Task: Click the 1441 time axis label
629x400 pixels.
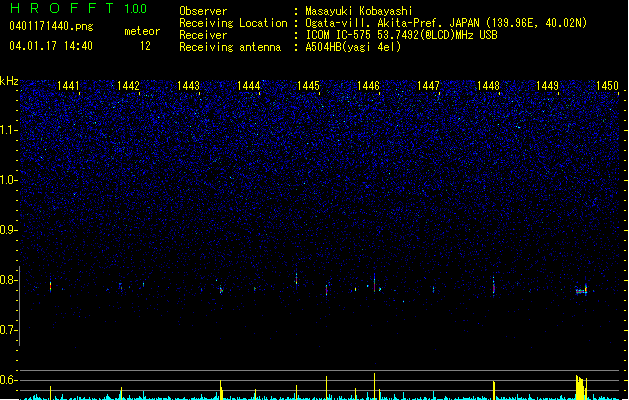Action: [68, 86]
